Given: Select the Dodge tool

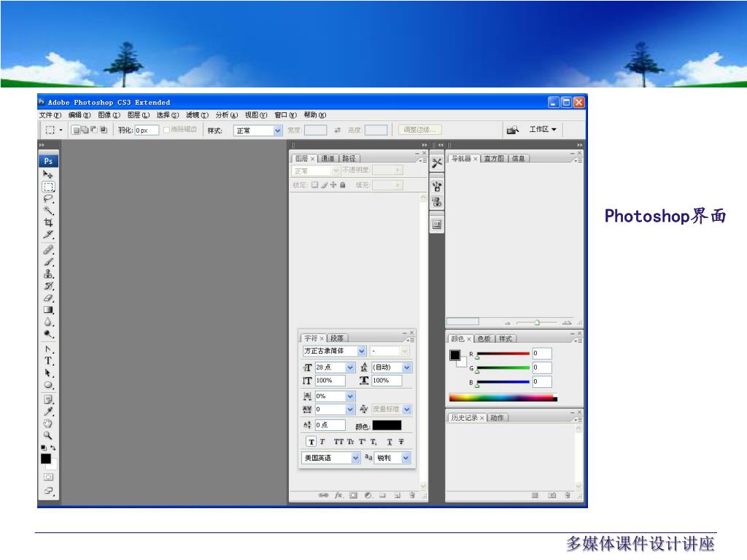Looking at the screenshot, I should point(48,334).
